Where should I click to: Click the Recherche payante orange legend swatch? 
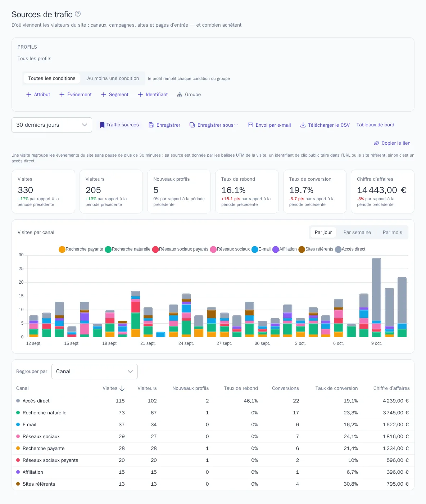62,249
